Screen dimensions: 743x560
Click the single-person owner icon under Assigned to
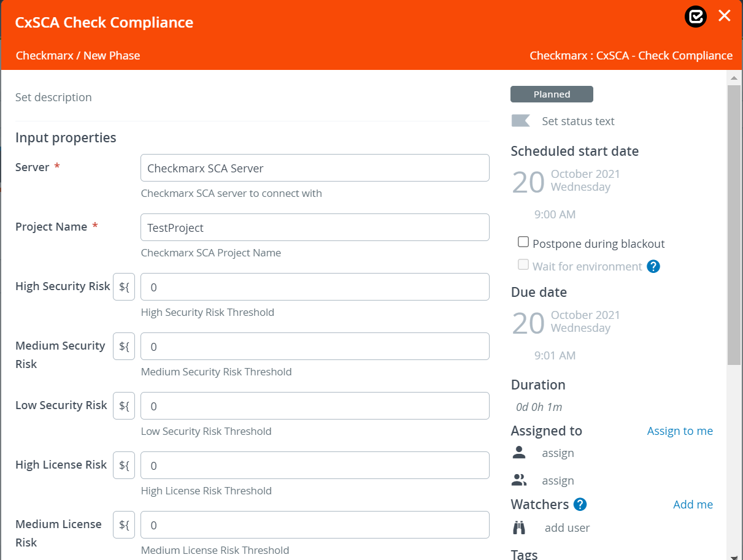[519, 453]
